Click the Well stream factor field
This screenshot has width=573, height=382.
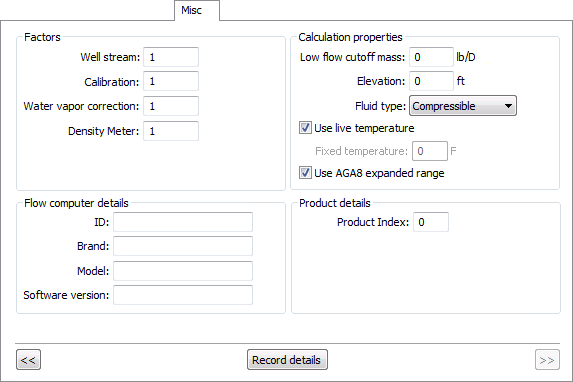coord(171,57)
